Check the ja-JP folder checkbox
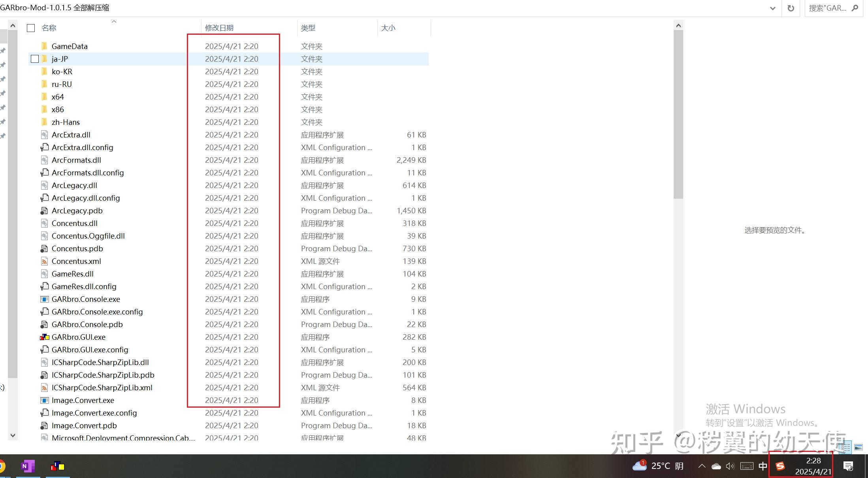This screenshot has height=478, width=868. click(35, 59)
